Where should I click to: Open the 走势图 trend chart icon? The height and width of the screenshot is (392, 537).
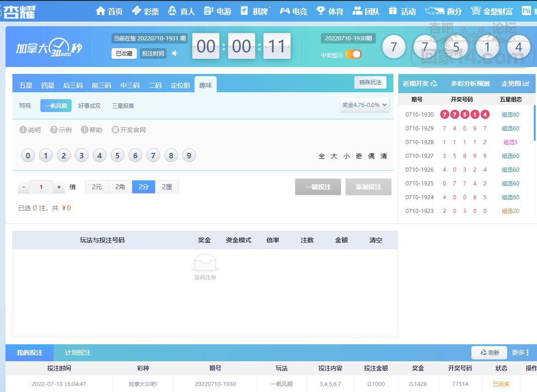pos(526,84)
